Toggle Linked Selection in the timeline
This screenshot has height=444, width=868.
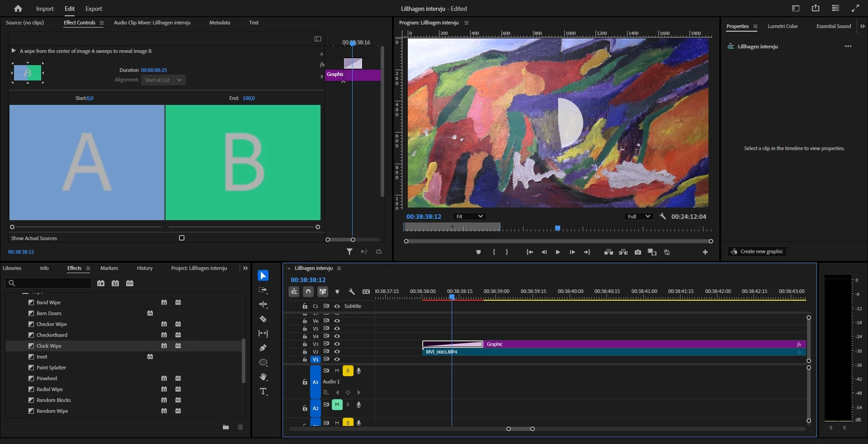click(x=323, y=292)
